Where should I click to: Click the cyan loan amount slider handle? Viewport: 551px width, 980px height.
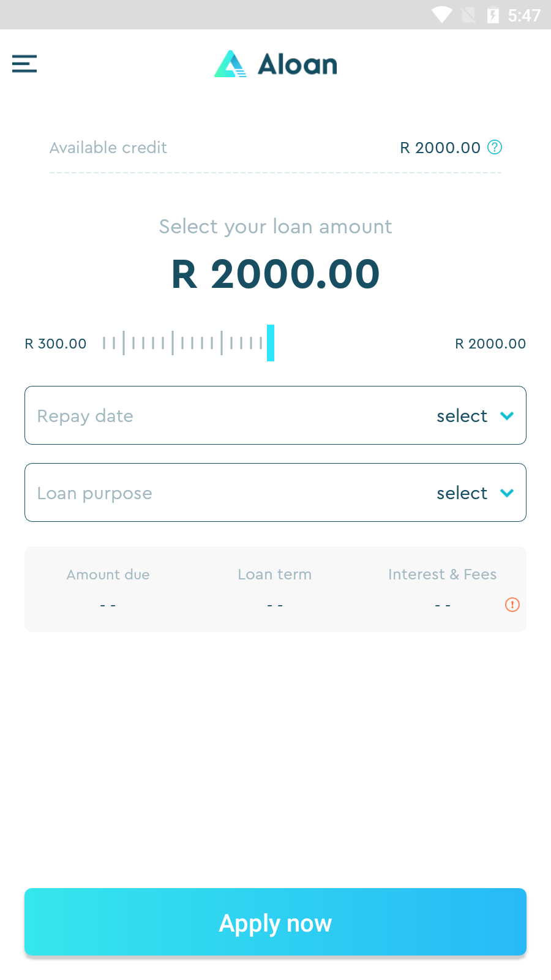(x=271, y=343)
